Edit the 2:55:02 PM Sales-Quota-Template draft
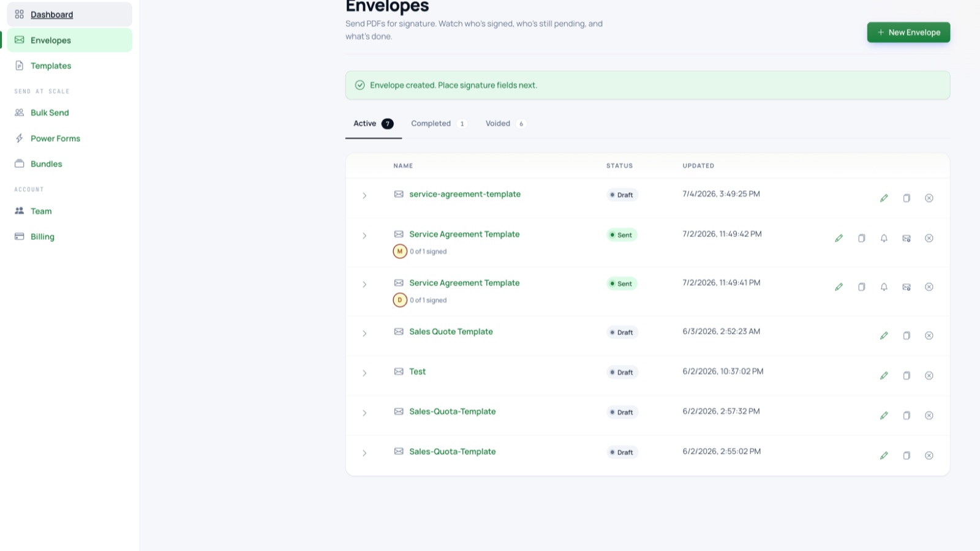The height and width of the screenshot is (551, 980). click(884, 455)
